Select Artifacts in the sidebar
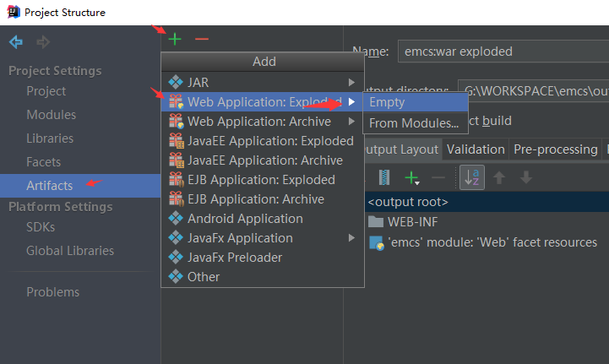The height and width of the screenshot is (364, 609). (x=80, y=186)
